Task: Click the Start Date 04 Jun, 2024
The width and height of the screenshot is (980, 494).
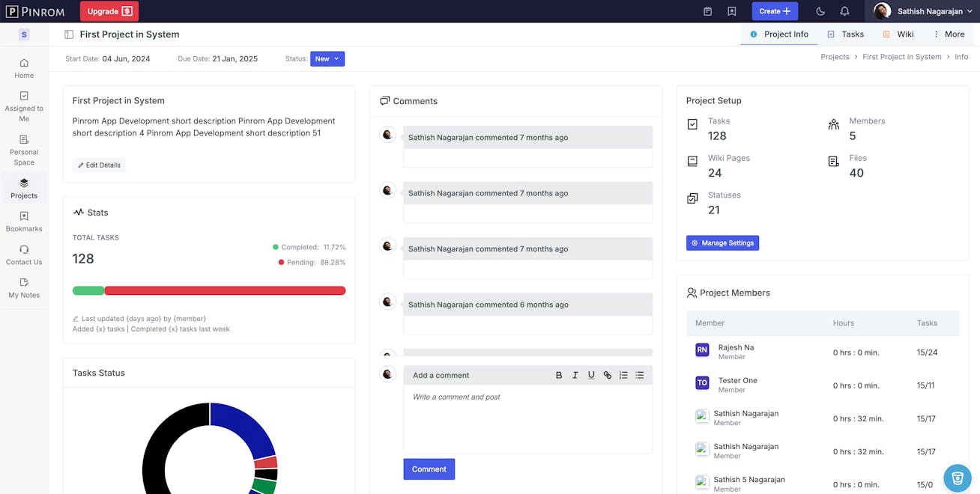Action: pyautogui.click(x=126, y=58)
